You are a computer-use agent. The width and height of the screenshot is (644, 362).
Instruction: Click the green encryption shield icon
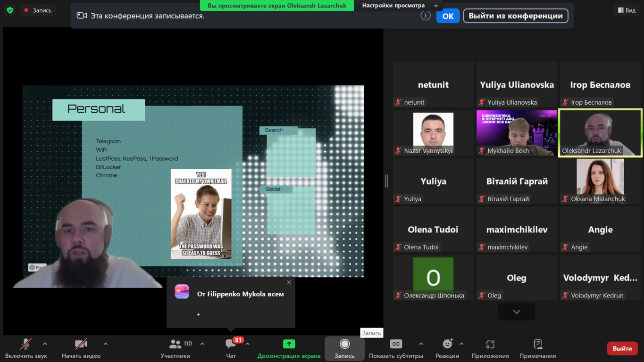[x=10, y=10]
